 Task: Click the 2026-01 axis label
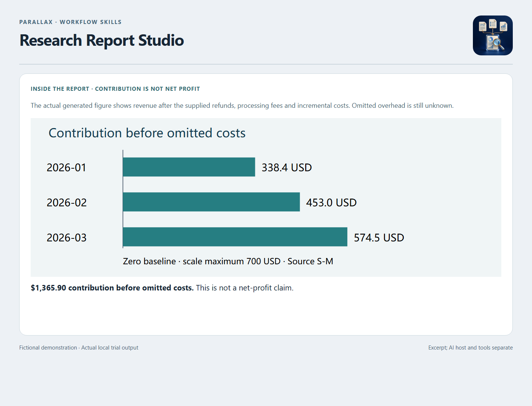[x=66, y=168]
